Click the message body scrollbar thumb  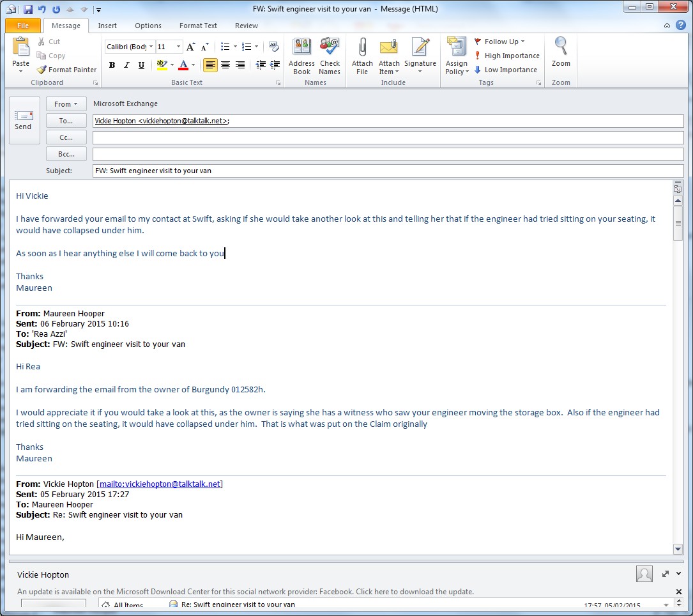(678, 223)
